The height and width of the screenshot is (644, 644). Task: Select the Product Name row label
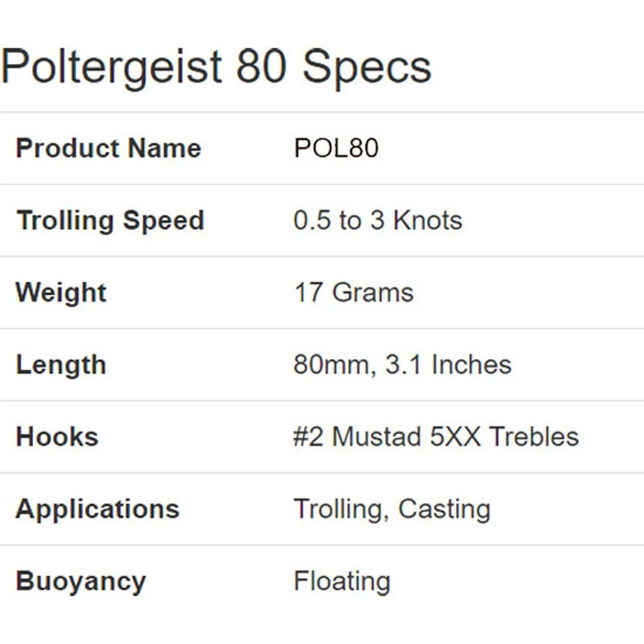click(x=108, y=148)
